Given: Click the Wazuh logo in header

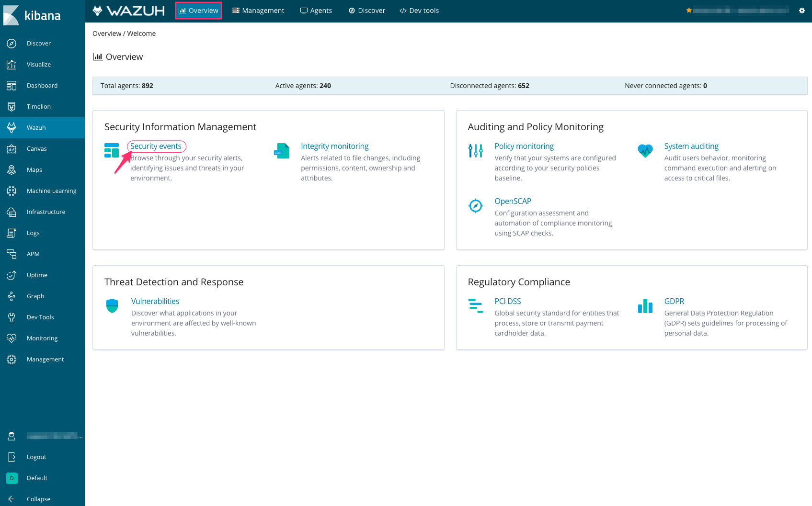Looking at the screenshot, I should pos(129,11).
